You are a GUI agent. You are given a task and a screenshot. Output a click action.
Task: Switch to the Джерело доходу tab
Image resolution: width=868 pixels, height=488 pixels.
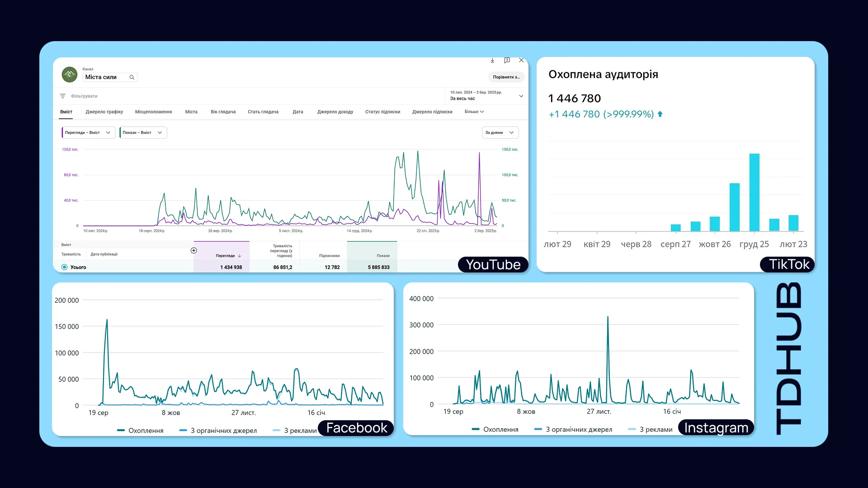click(335, 112)
